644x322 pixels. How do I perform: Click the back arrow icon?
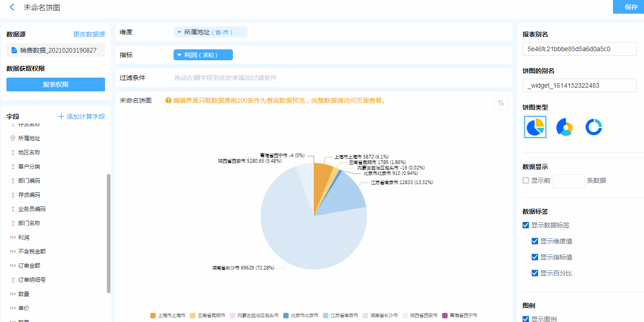(x=12, y=7)
